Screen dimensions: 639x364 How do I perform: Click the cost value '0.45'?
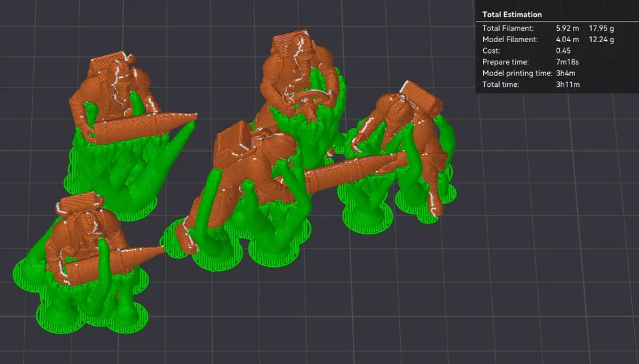pos(563,51)
